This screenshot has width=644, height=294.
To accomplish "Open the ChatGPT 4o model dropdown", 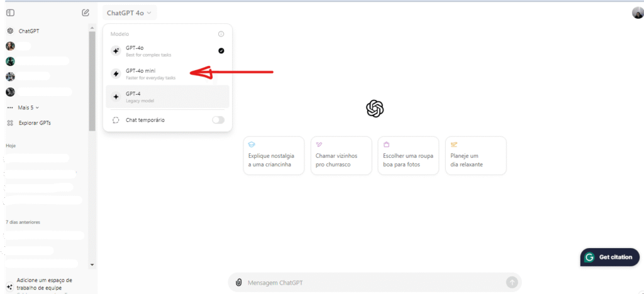I will point(130,13).
